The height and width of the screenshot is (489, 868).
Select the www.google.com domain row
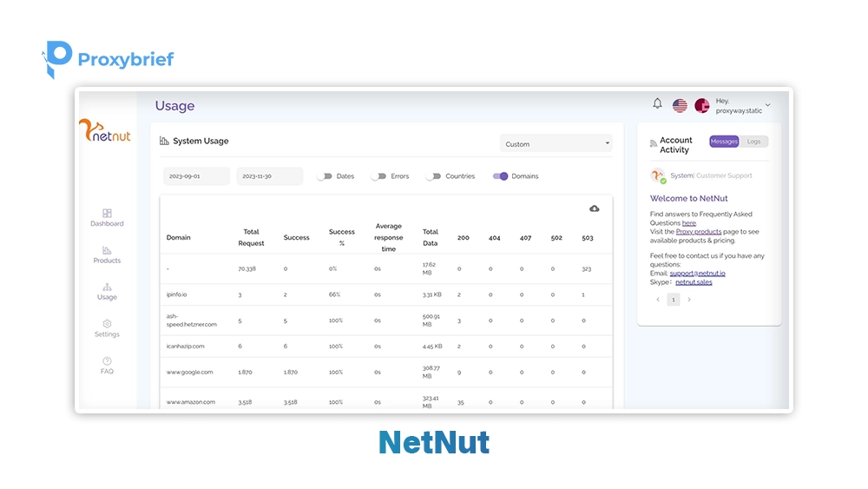click(x=386, y=372)
